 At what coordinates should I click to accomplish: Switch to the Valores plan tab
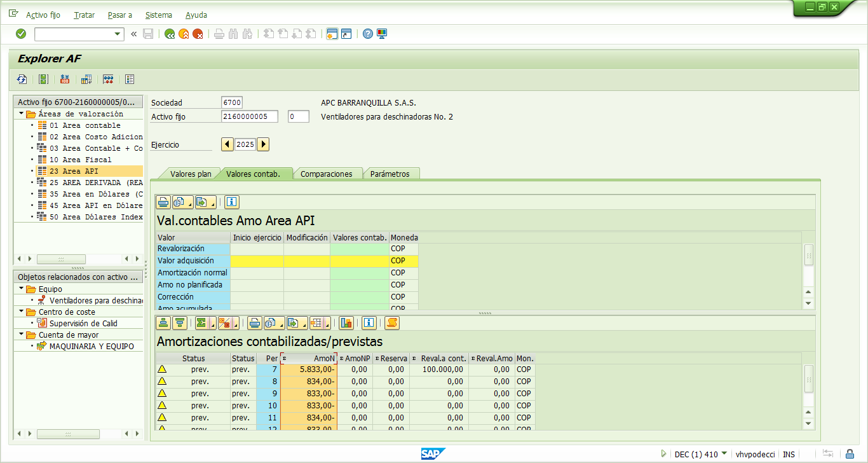click(x=191, y=174)
